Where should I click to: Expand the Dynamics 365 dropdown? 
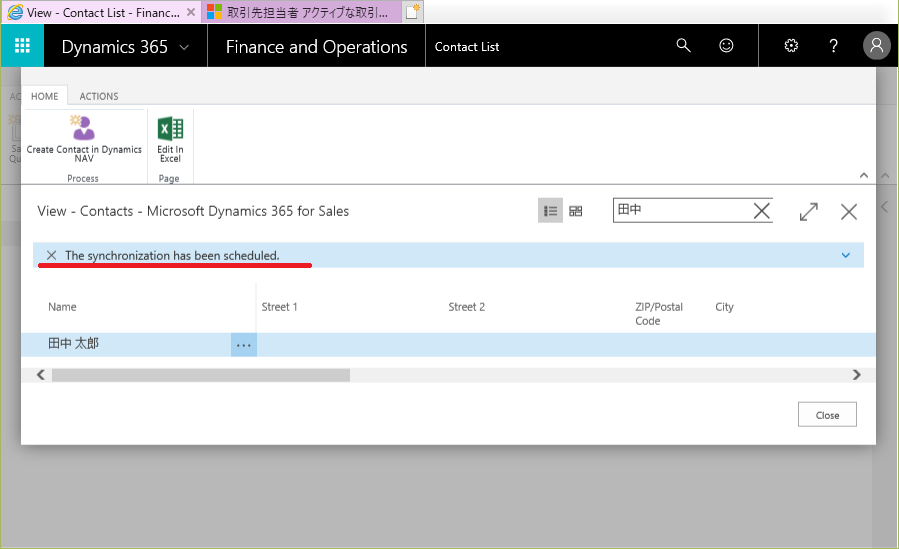184,47
